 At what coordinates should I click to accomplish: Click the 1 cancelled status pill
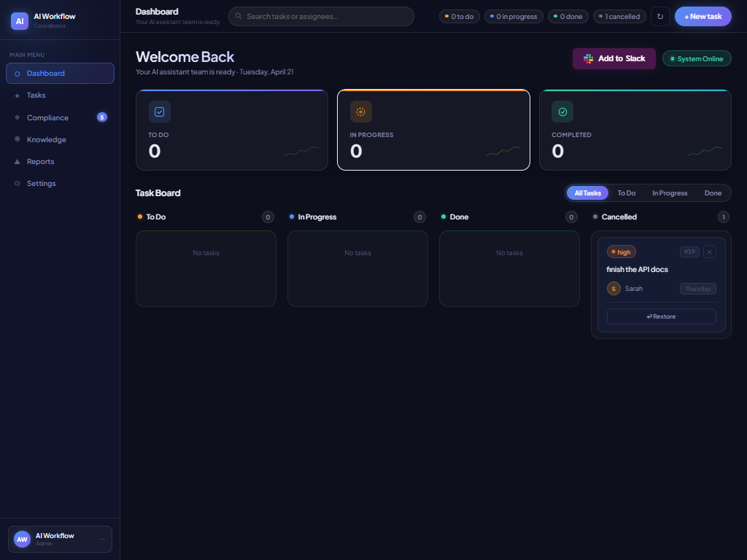pyautogui.click(x=619, y=15)
